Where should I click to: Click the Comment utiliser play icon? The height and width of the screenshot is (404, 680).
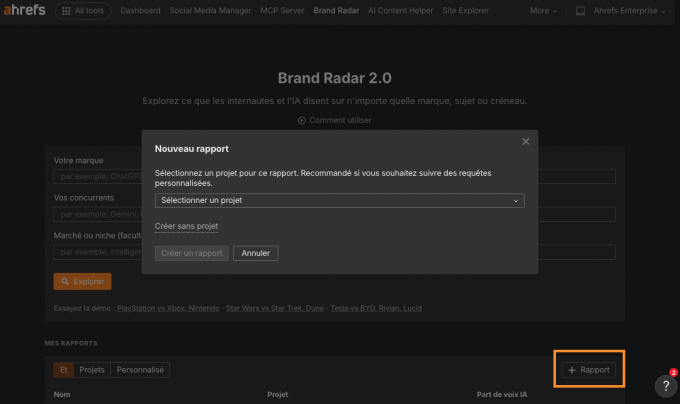pyautogui.click(x=302, y=120)
